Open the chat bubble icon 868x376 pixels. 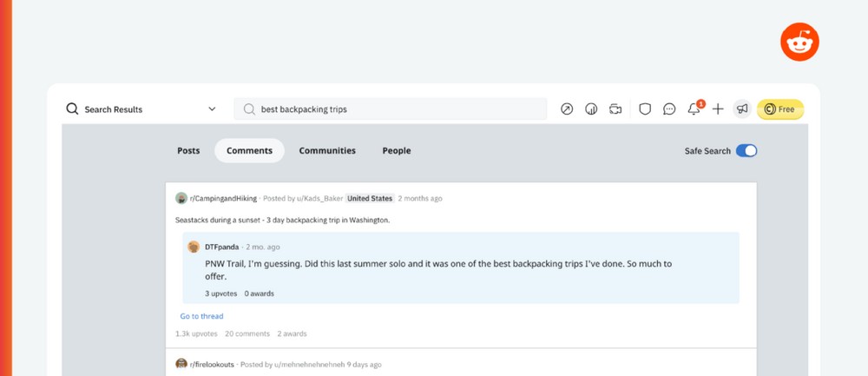669,109
